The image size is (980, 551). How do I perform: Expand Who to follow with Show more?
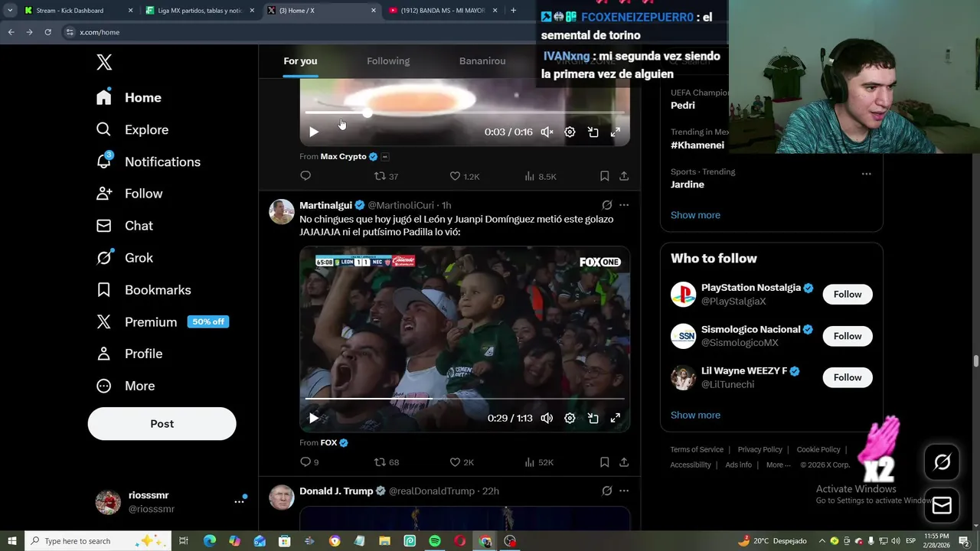point(695,415)
